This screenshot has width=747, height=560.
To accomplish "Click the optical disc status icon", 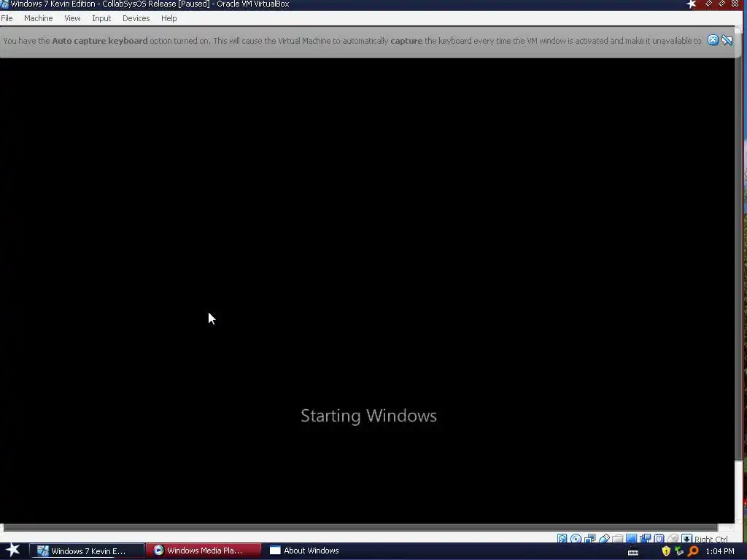I will tap(576, 539).
